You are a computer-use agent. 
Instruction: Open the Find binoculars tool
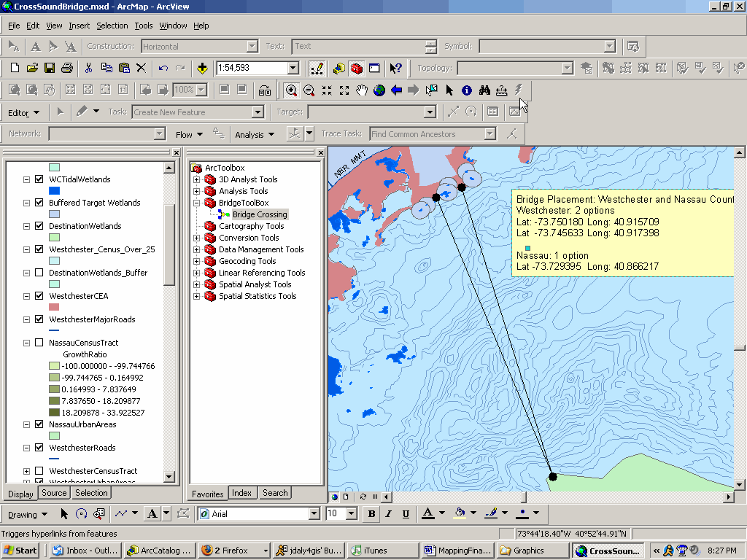pyautogui.click(x=484, y=90)
